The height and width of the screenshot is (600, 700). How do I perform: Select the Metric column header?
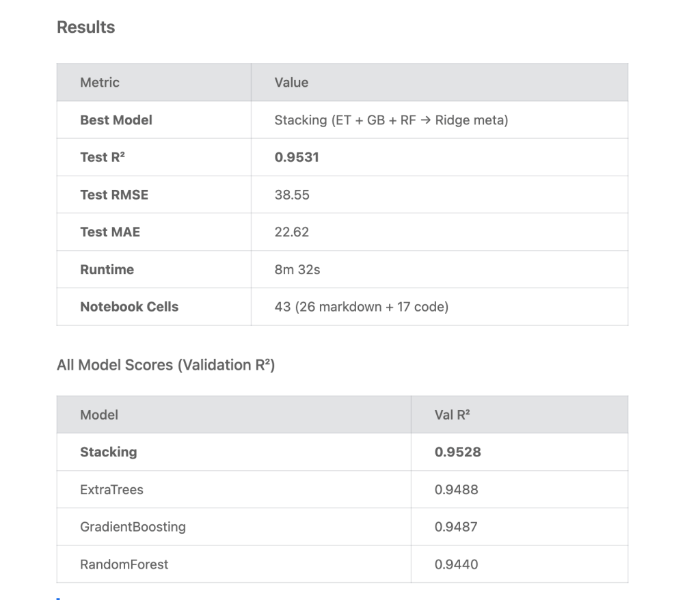pyautogui.click(x=100, y=83)
